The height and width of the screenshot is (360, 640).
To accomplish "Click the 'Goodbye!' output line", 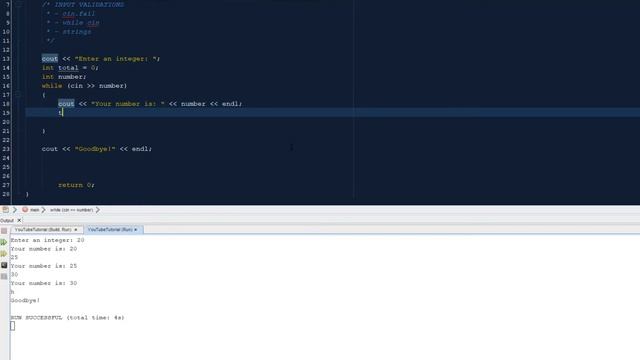I will point(25,300).
